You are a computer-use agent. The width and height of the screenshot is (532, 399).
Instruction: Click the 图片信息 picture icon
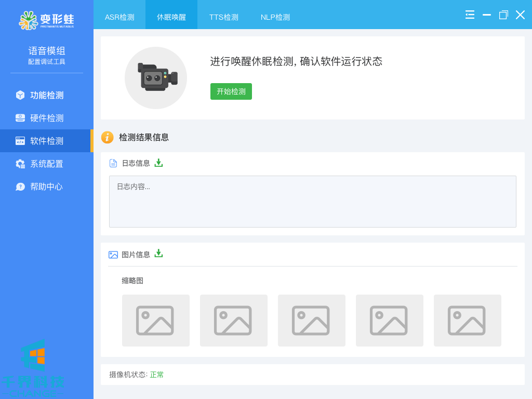113,255
